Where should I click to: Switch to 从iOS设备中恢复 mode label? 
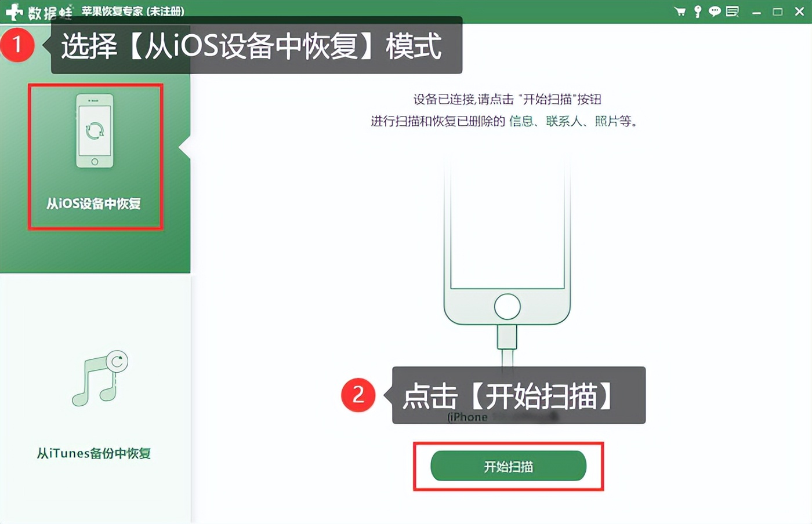click(93, 203)
